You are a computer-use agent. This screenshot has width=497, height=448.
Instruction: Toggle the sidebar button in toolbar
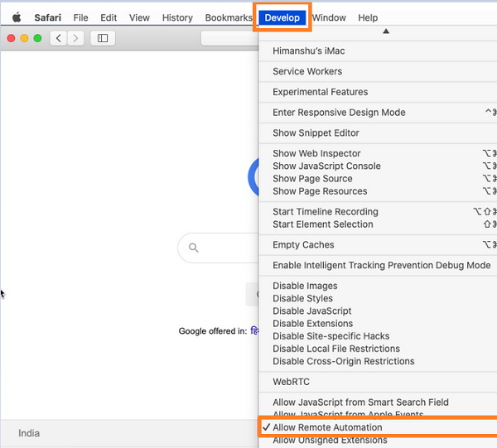click(x=103, y=38)
